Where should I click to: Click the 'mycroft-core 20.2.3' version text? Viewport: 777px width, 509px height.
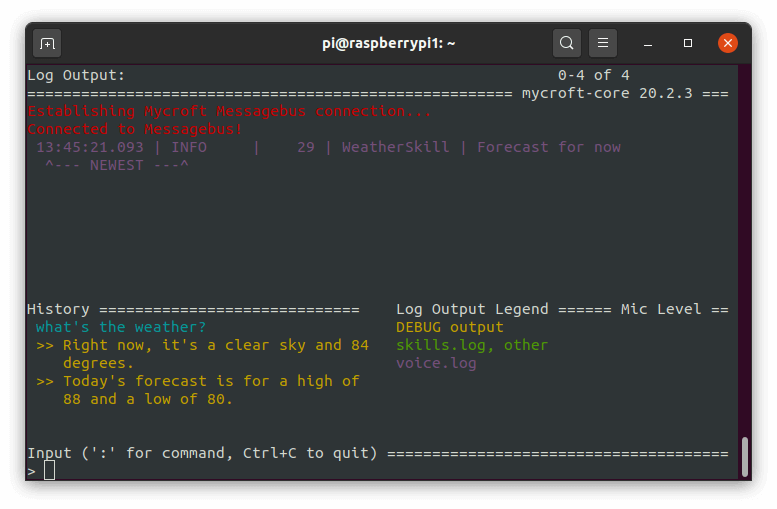(x=607, y=93)
